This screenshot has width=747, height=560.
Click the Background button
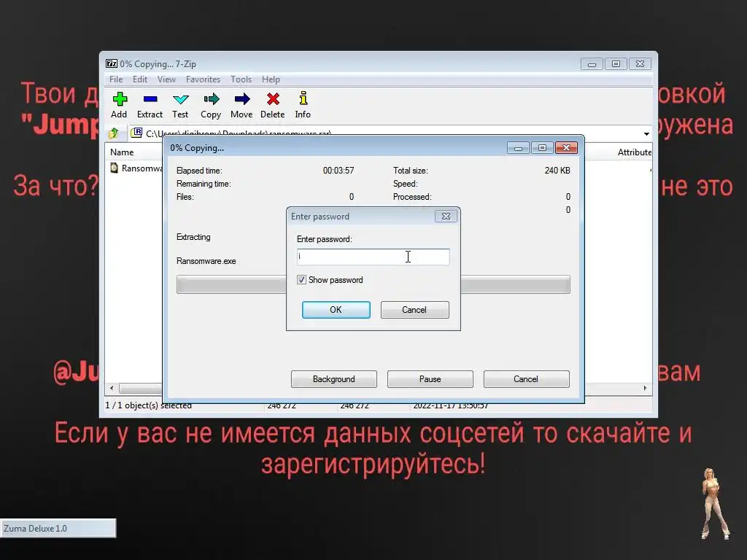[333, 379]
